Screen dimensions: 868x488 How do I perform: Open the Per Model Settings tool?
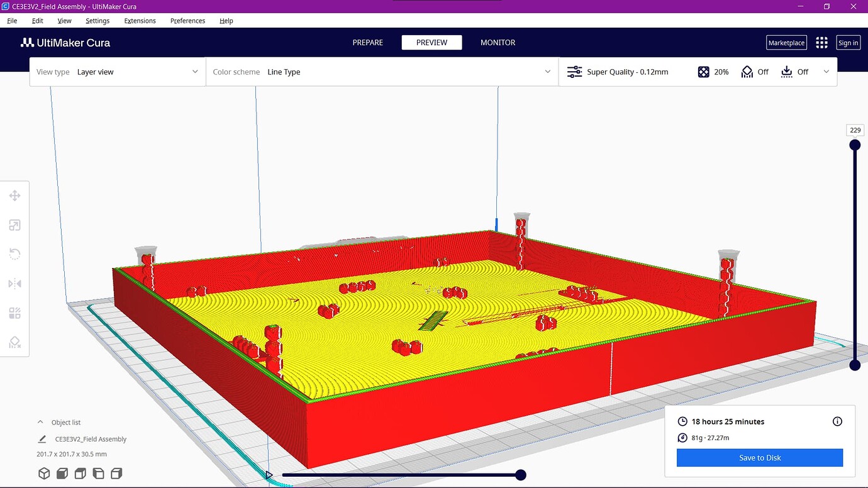[15, 313]
